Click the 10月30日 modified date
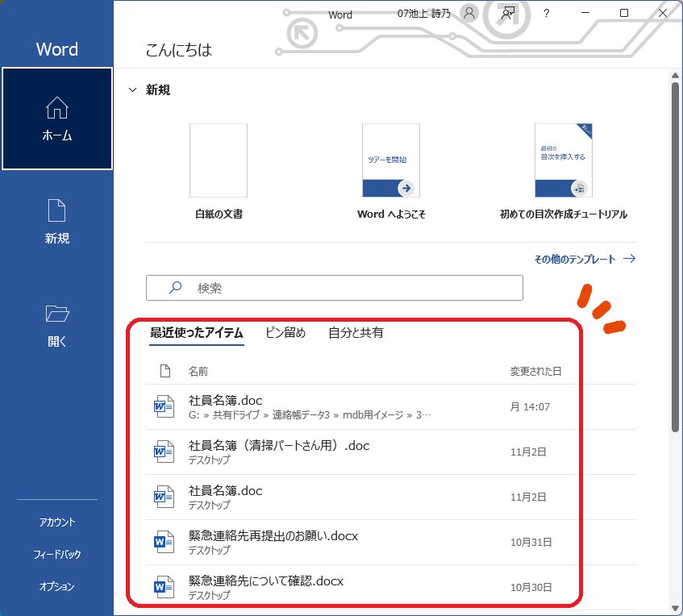The image size is (683, 616). click(531, 588)
